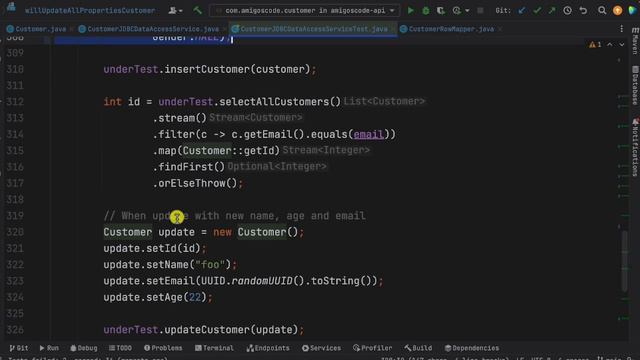Image resolution: width=640 pixels, height=360 pixels.
Task: Go to next highlighted problem down arrow
Action: (x=622, y=44)
